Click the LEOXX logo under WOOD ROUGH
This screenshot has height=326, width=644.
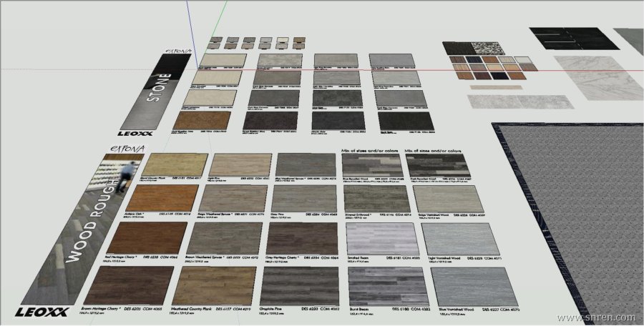(42, 312)
